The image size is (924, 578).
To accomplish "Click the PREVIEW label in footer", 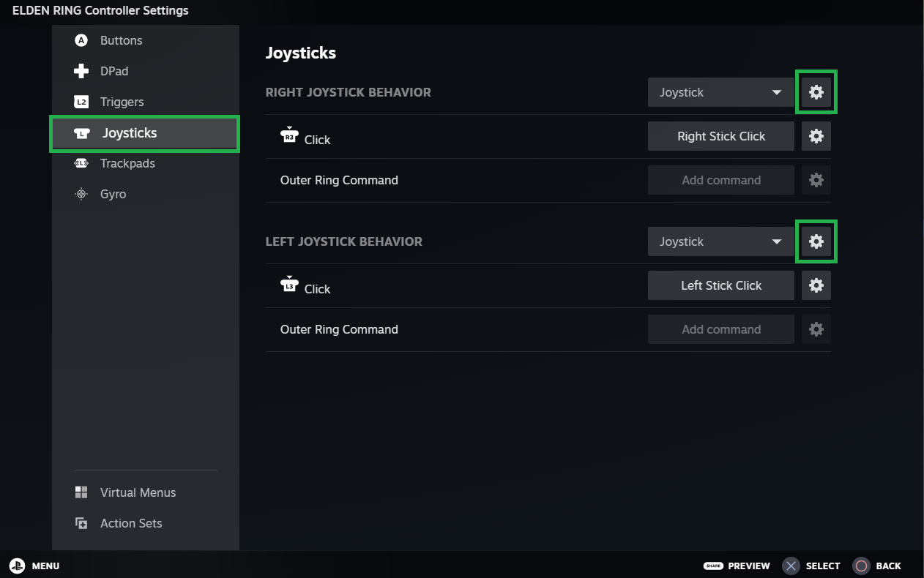I will pos(749,566).
